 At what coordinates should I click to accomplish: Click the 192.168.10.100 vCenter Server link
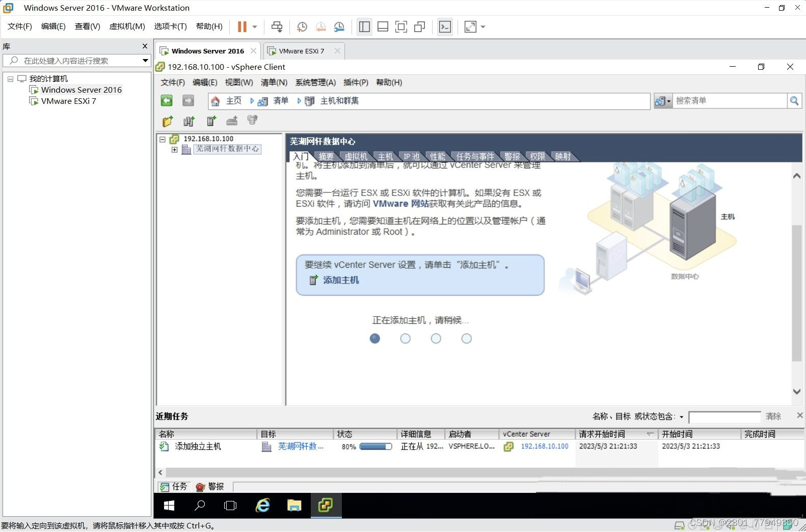click(544, 446)
